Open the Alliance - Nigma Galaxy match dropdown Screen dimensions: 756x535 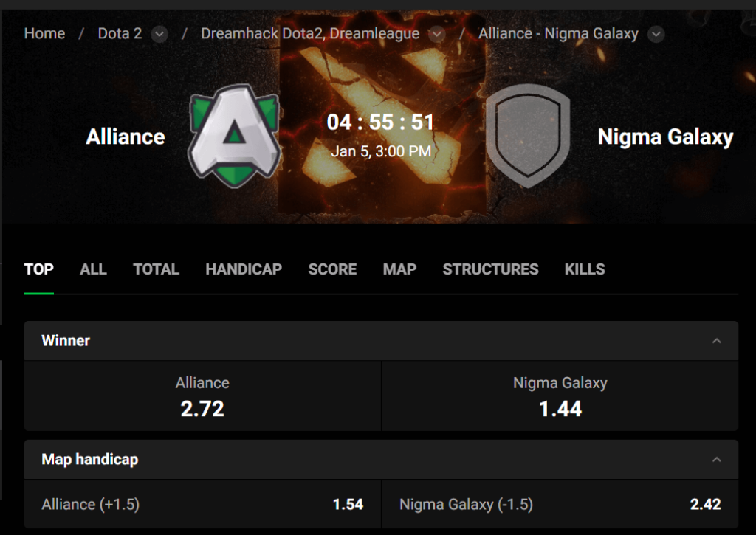[x=656, y=34]
